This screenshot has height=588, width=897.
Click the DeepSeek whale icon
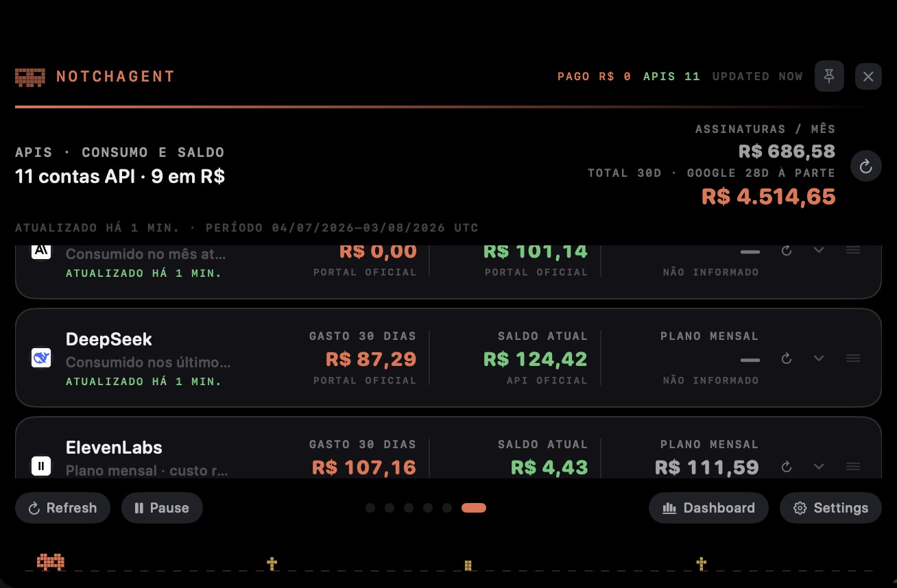click(x=41, y=358)
